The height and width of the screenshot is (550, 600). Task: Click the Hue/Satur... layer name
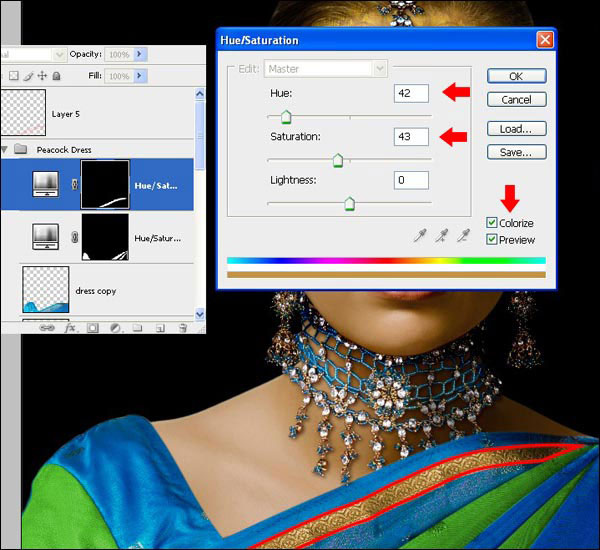pyautogui.click(x=158, y=238)
